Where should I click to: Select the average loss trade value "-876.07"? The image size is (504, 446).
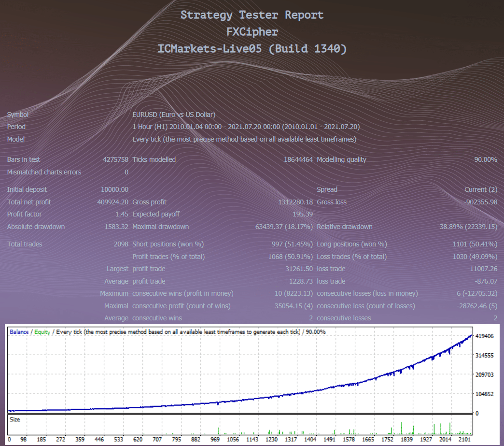pyautogui.click(x=486, y=282)
